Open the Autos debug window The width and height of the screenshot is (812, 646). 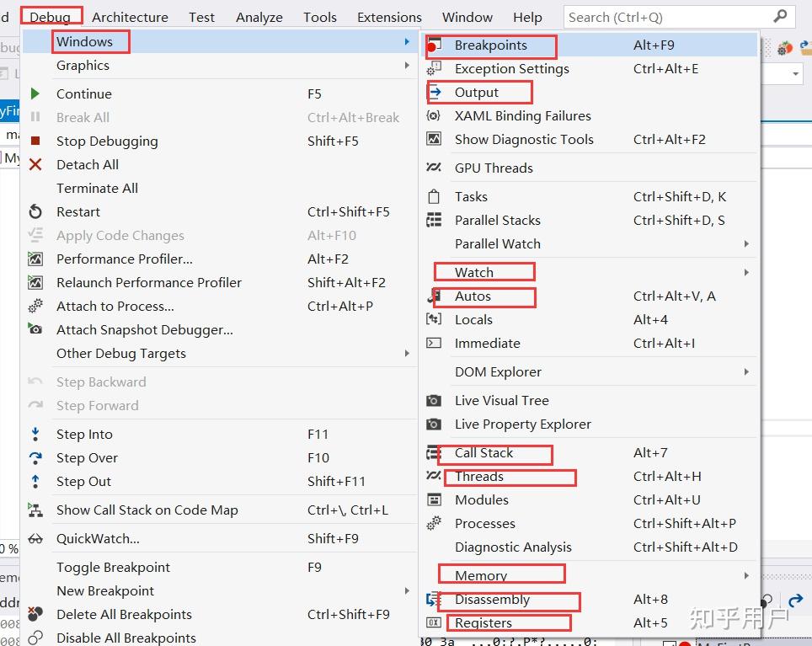tap(590, 296)
